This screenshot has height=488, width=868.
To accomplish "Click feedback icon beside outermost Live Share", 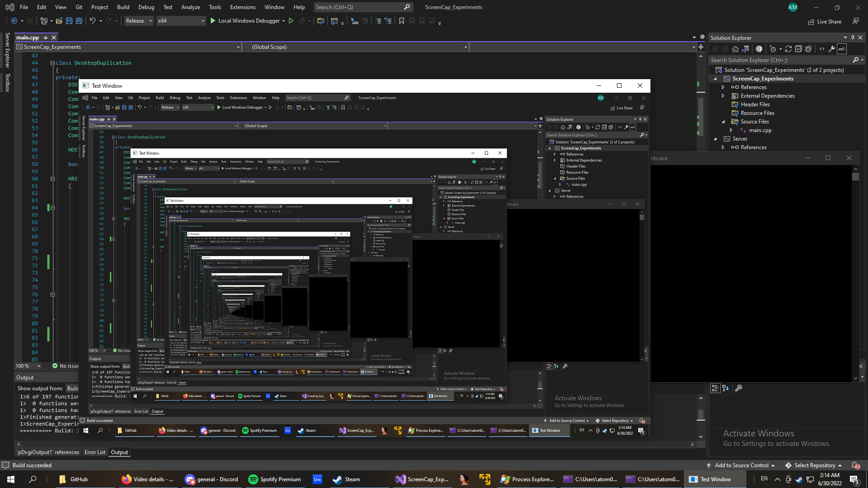I will (x=856, y=21).
